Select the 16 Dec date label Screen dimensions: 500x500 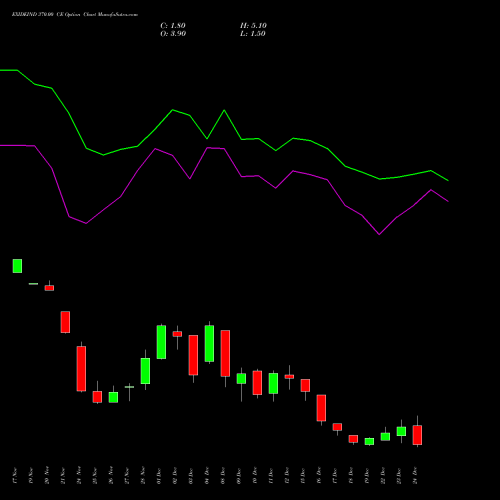(x=319, y=476)
